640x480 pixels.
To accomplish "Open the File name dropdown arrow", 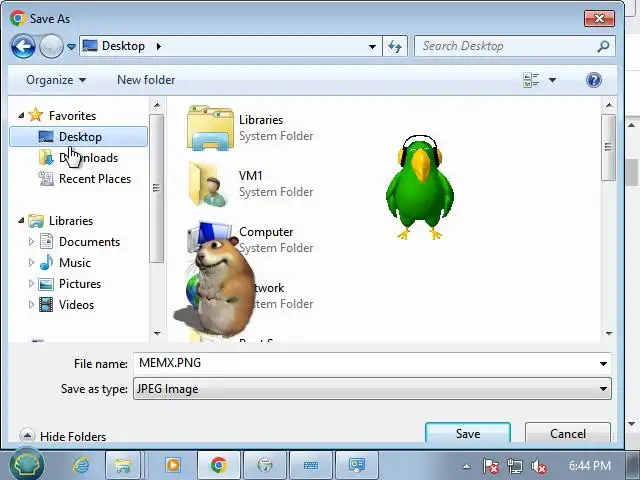I will click(x=603, y=363).
